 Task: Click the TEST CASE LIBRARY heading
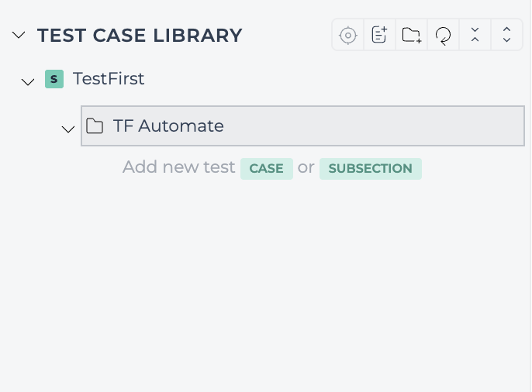point(140,35)
